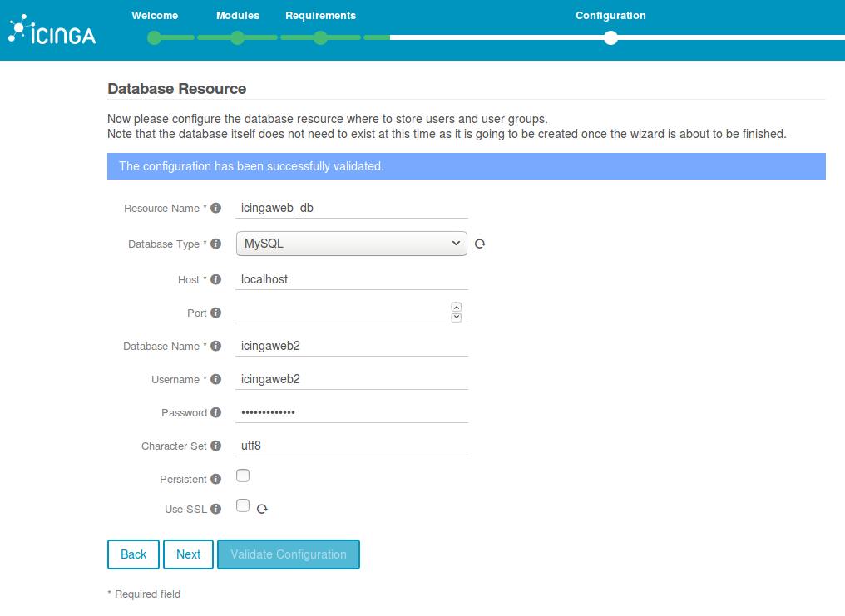Show info icon next to Use SSL

coord(215,509)
